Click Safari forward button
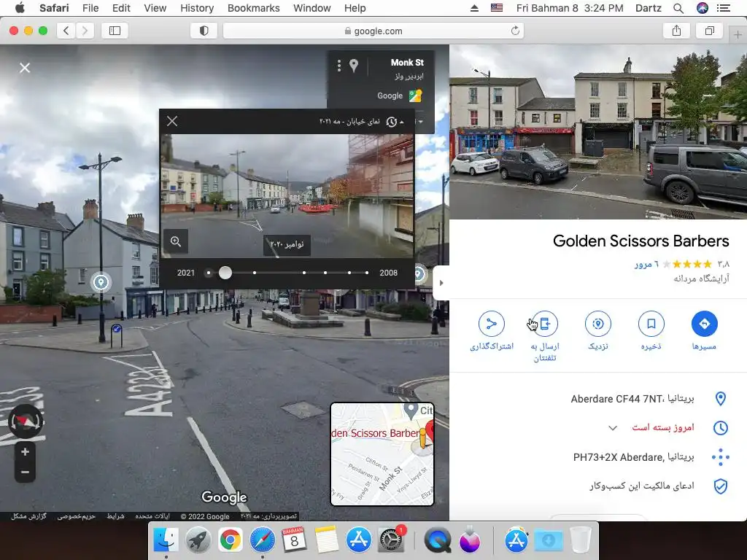The width and height of the screenshot is (747, 560). (85, 31)
